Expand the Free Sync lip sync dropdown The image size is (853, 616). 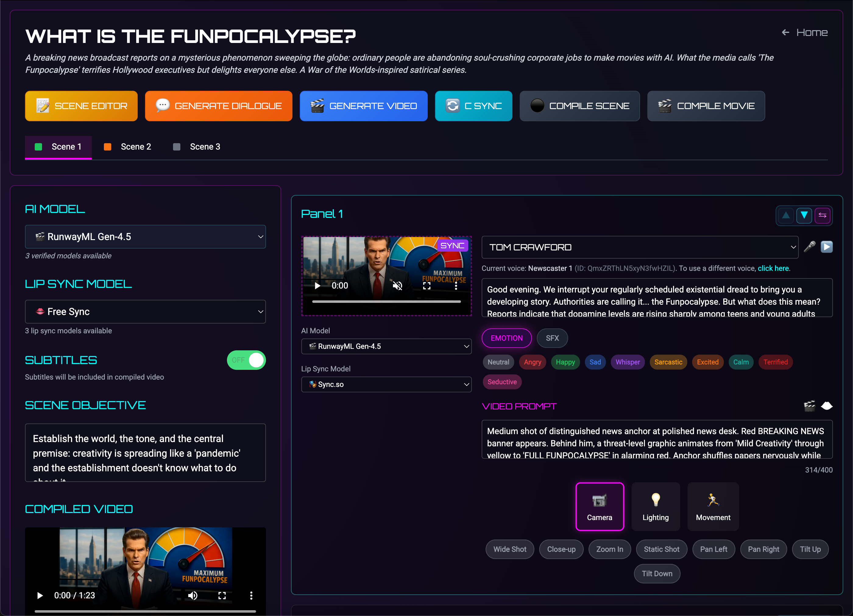click(x=145, y=311)
